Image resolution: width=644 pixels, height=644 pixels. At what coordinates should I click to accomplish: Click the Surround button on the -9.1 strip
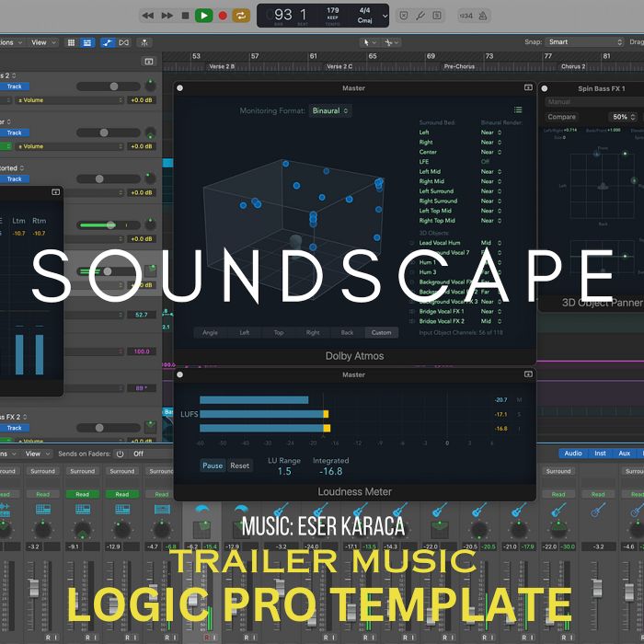83,471
